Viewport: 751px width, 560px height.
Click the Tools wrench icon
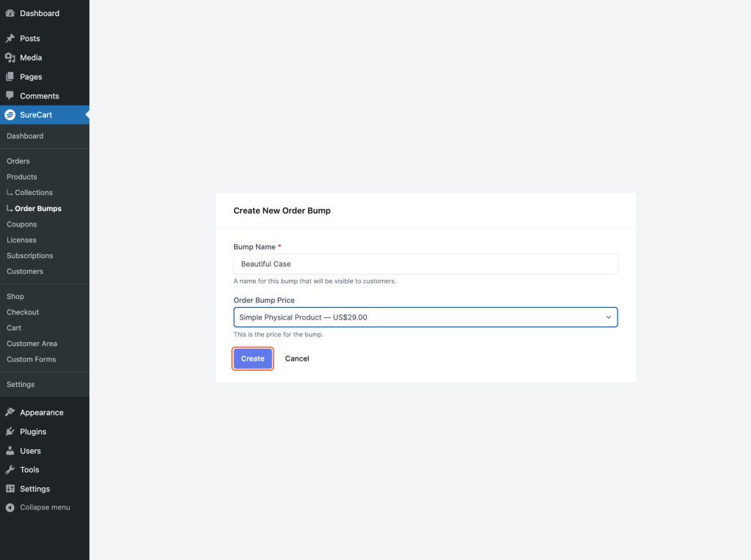pos(10,469)
